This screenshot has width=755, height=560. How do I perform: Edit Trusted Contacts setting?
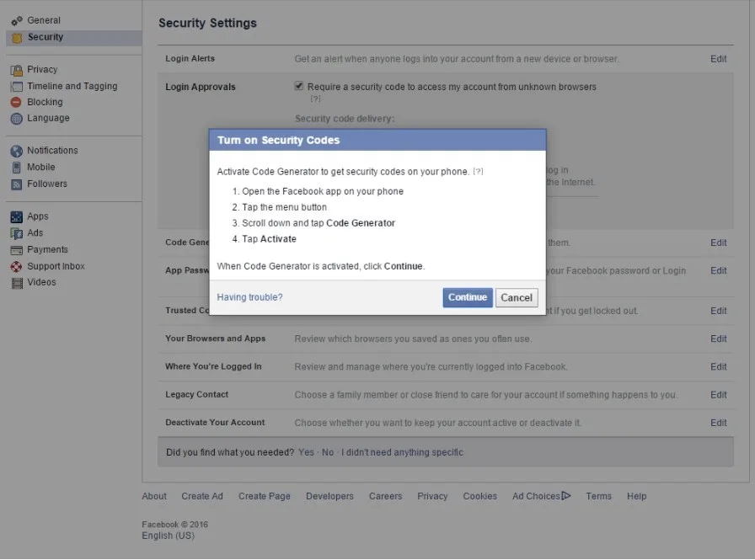pyautogui.click(x=719, y=312)
